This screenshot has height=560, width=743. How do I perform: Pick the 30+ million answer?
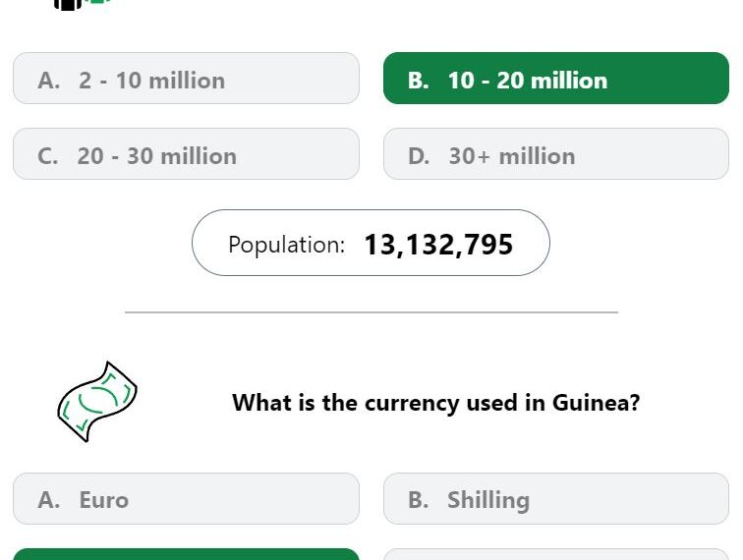pyautogui.click(x=556, y=154)
